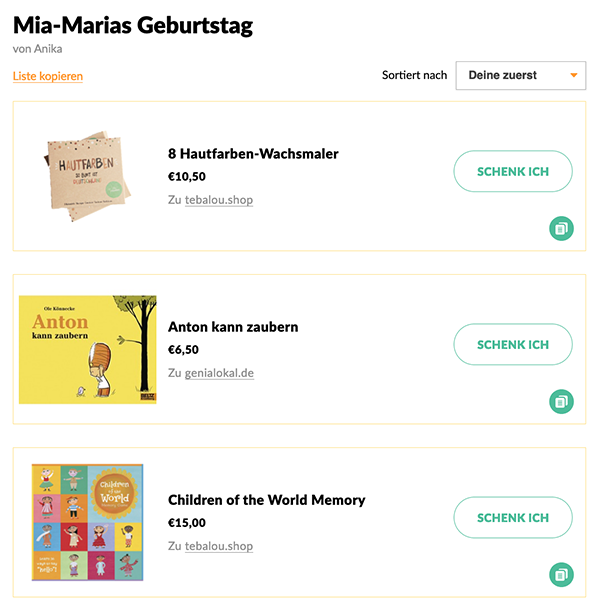Screen dimensions: 600x614
Task: Open the 'Deine zuerst' sort selector
Action: [x=520, y=75]
